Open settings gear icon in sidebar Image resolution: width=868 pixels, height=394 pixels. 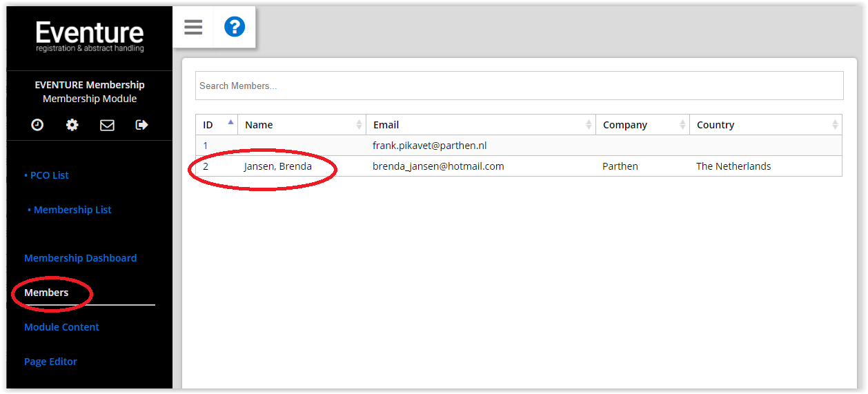72,125
